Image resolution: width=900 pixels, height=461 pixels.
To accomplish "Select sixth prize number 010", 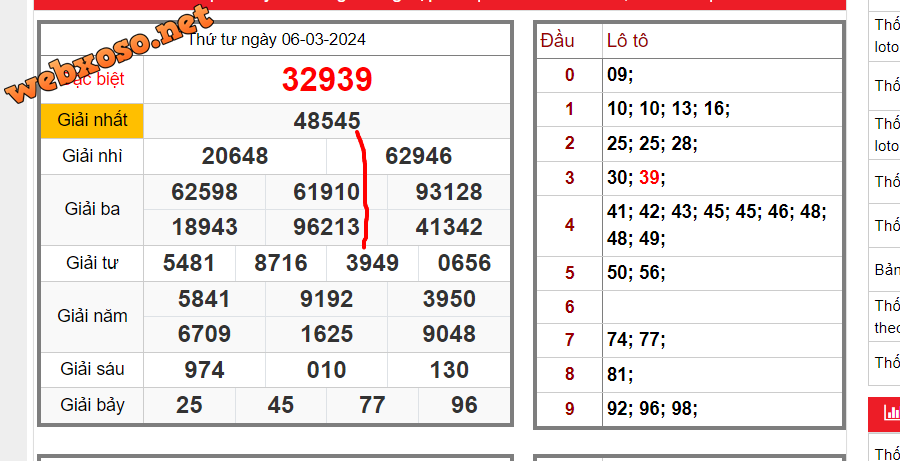I will (327, 370).
